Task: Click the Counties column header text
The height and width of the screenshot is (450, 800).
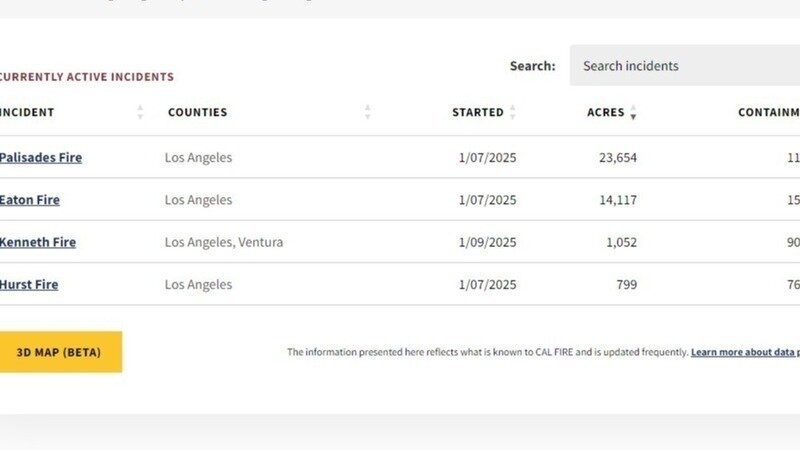Action: [197, 113]
